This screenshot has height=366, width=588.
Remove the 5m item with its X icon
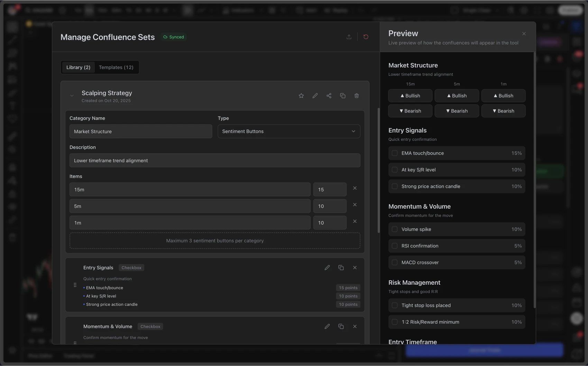pos(355,204)
